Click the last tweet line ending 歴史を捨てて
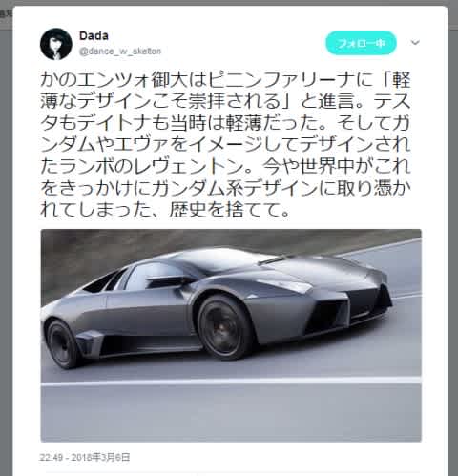This screenshot has width=458, height=476. (x=165, y=210)
